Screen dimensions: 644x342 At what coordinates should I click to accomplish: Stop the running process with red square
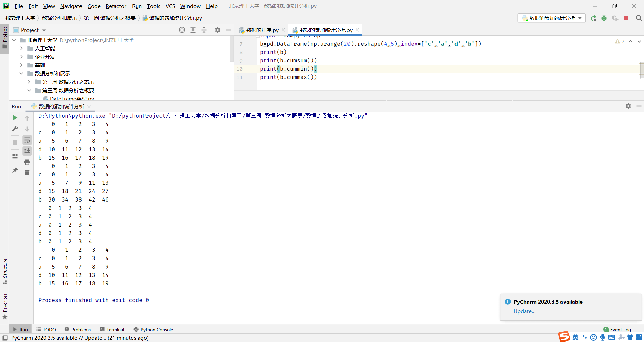(626, 18)
